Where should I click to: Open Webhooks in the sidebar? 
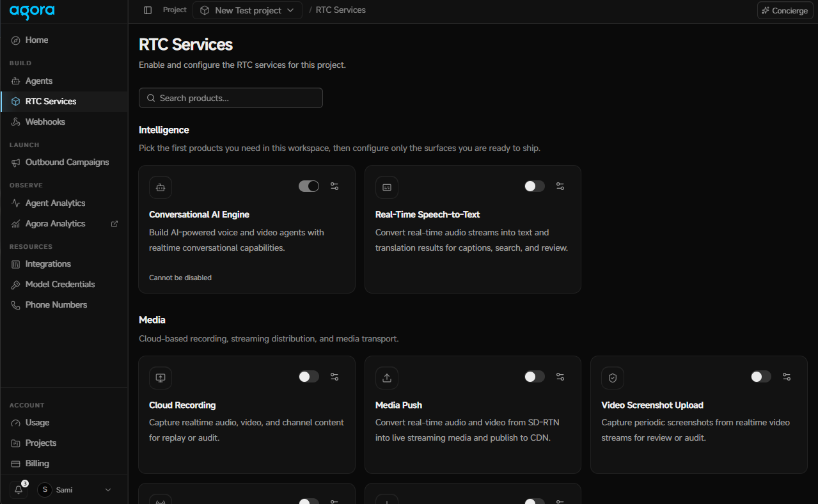(x=64, y=122)
